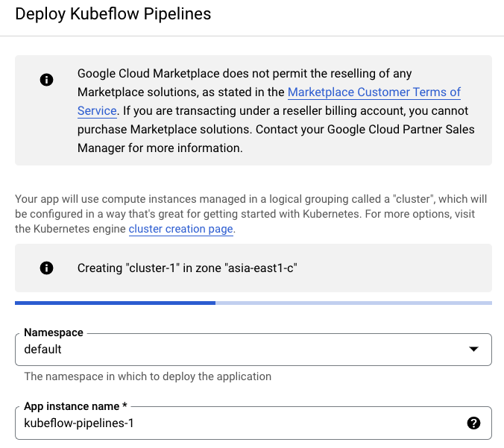Select the "Deploy Kubeflow Pipelines" page heading
Image resolution: width=504 pixels, height=448 pixels.
point(113,14)
